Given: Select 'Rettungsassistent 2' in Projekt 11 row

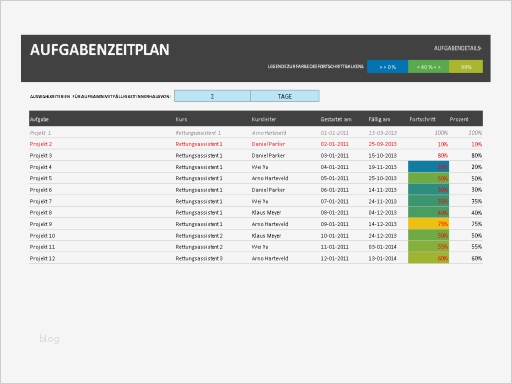Looking at the screenshot, I should [199, 247].
